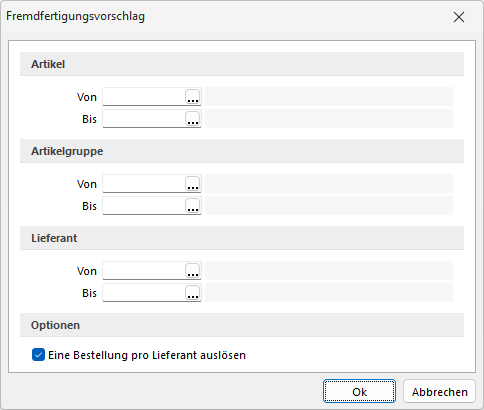The image size is (484, 410).
Task: Open lookup for Lieferant Von field
Action: click(x=193, y=271)
